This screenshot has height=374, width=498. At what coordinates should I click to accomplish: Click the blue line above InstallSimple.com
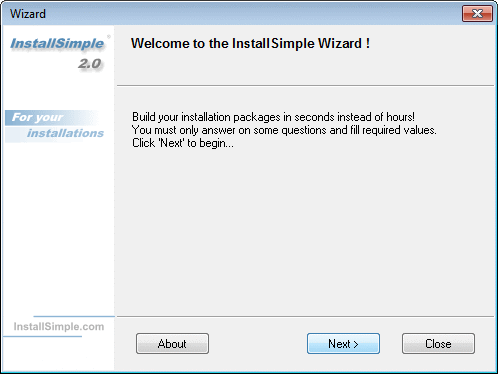(x=74, y=316)
